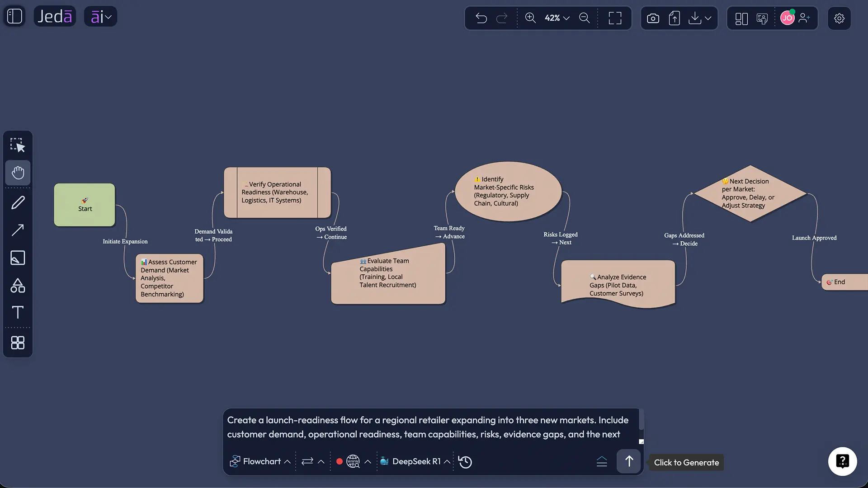Screen dimensions: 868x488
Task: Click the upload/share file icon
Action: [x=674, y=18]
